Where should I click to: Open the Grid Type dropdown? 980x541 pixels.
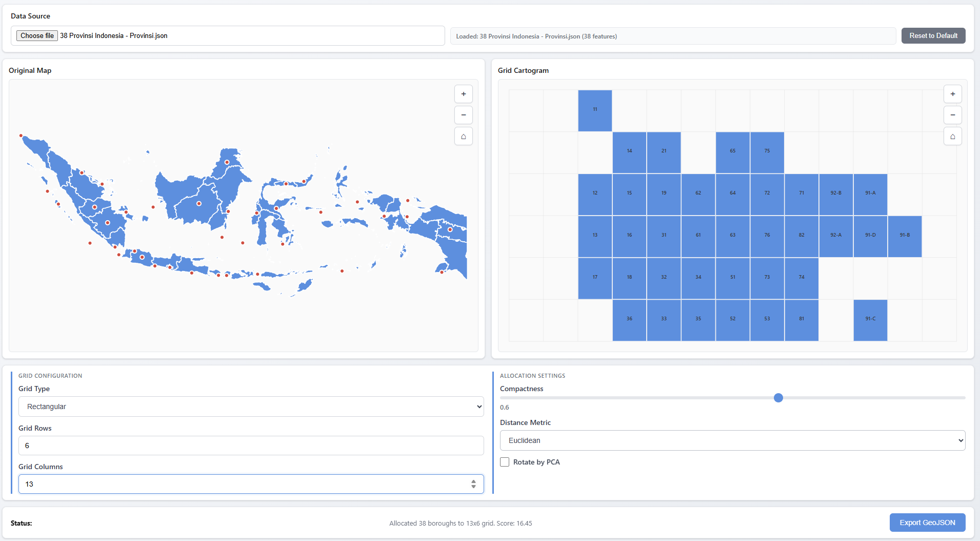pyautogui.click(x=251, y=407)
